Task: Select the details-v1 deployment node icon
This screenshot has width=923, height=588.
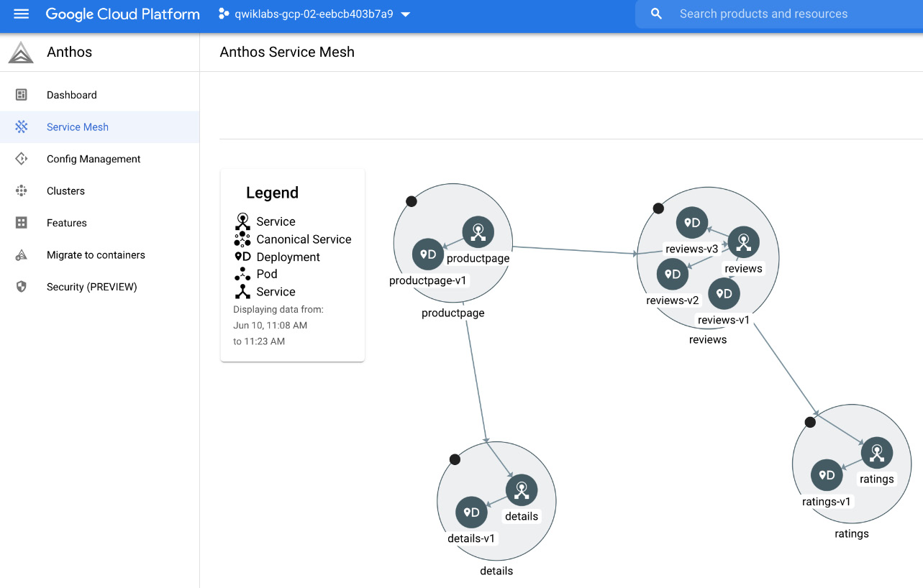Action: tap(471, 513)
